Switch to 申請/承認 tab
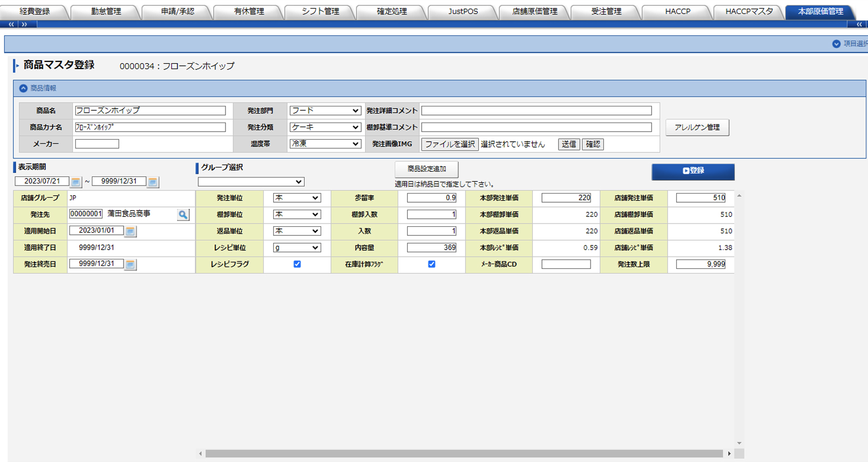Image resolution: width=868 pixels, height=462 pixels. tap(177, 11)
